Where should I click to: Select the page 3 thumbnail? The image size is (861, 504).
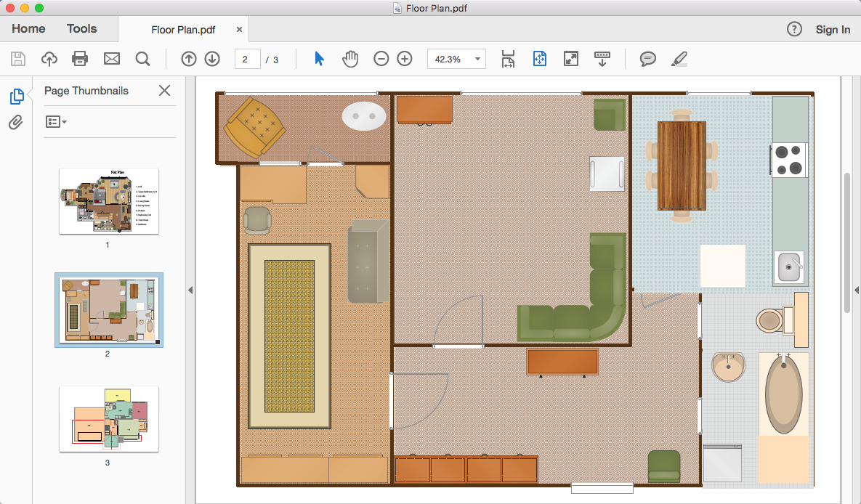(x=108, y=419)
